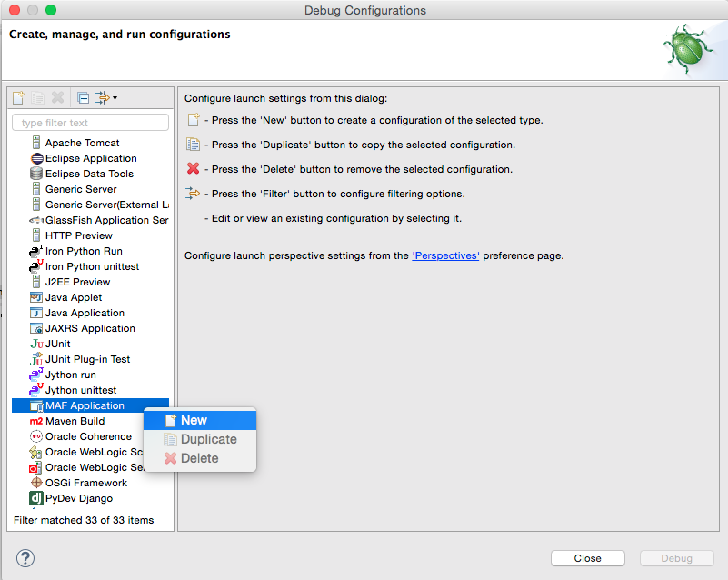Click the Java Application J icon
The width and height of the screenshot is (728, 580).
35,313
